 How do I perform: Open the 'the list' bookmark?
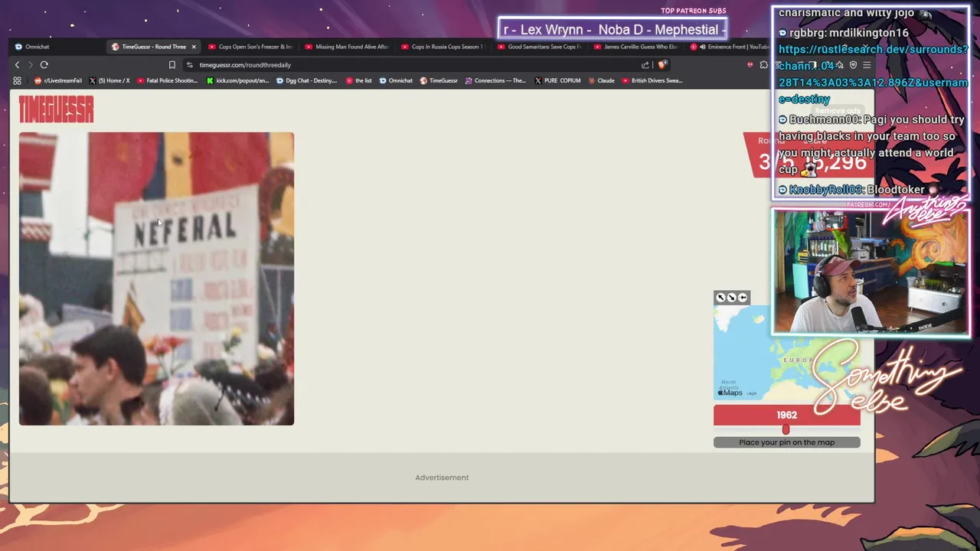tap(358, 80)
